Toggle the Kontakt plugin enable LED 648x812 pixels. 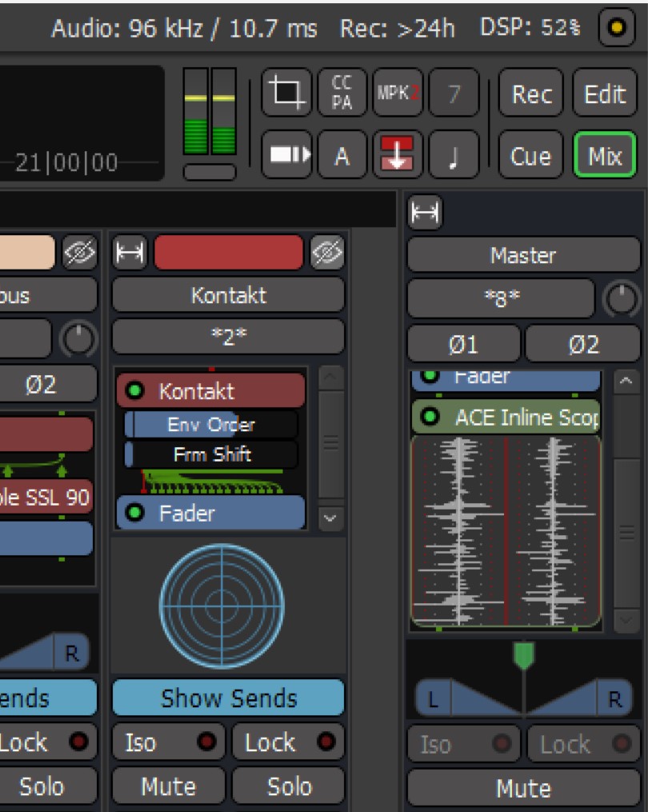pos(134,390)
